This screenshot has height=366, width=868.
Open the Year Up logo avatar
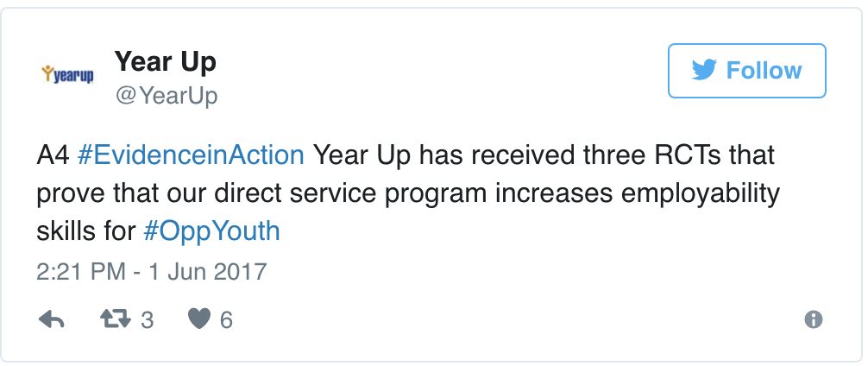tap(68, 75)
